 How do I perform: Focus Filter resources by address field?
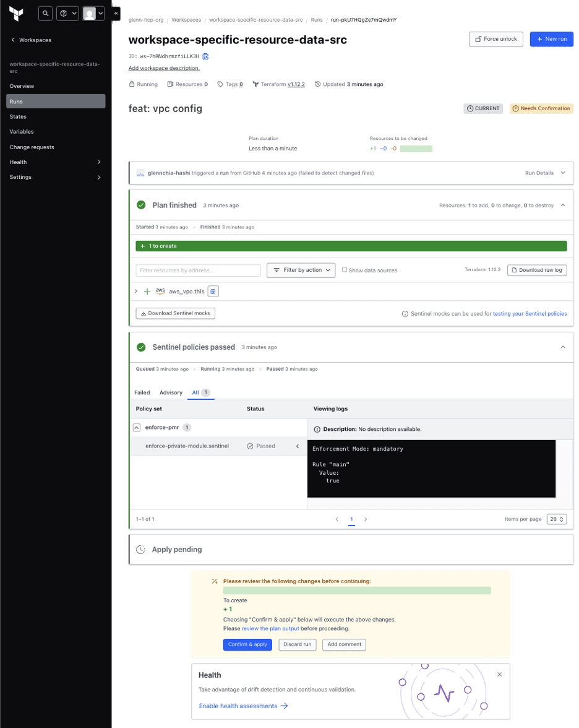click(x=198, y=270)
